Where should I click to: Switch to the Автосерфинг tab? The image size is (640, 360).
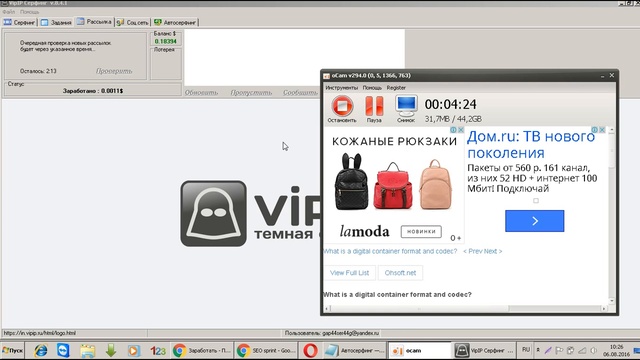point(175,22)
